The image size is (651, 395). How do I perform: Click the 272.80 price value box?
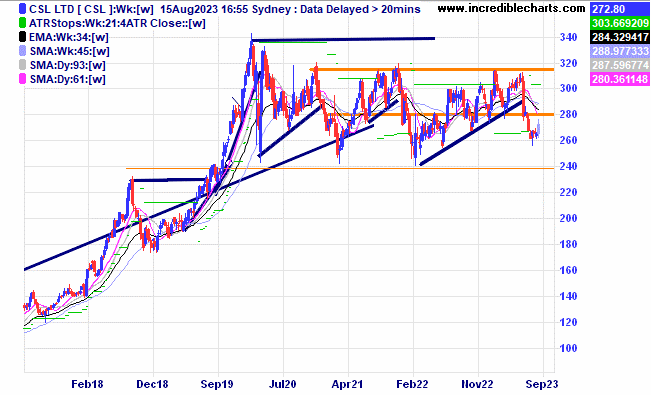click(620, 9)
